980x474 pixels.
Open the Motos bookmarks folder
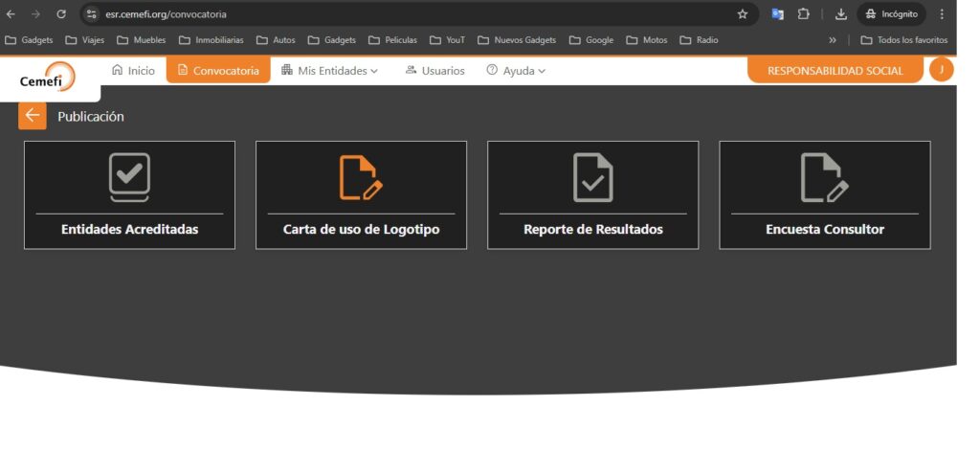tap(647, 40)
